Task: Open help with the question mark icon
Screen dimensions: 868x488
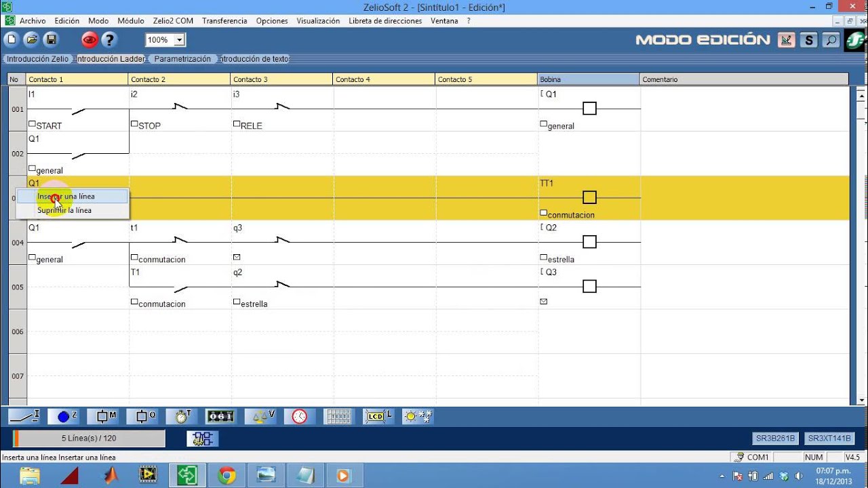Action: (109, 40)
